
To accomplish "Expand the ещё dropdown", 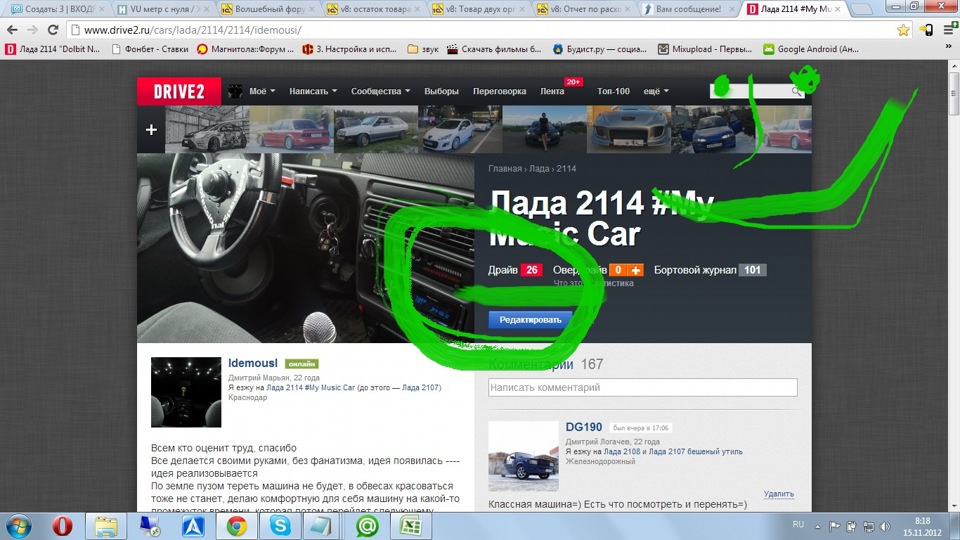I will coord(656,91).
